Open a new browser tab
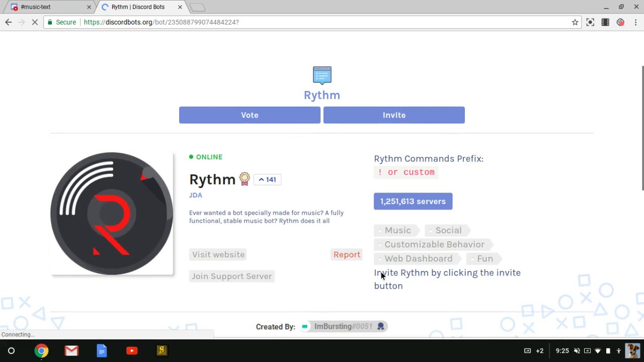This screenshot has height=362, width=644. tap(198, 7)
